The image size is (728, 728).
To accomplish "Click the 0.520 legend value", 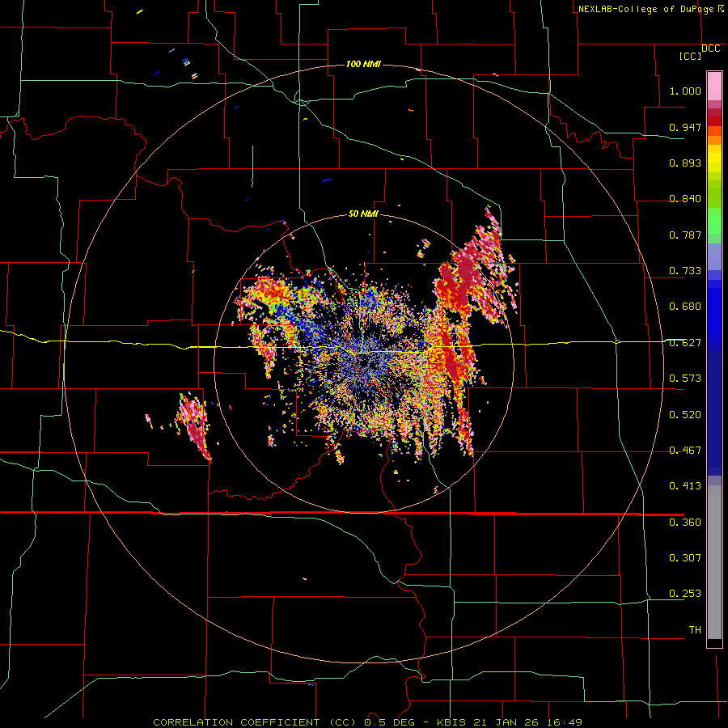I will pyautogui.click(x=685, y=414).
